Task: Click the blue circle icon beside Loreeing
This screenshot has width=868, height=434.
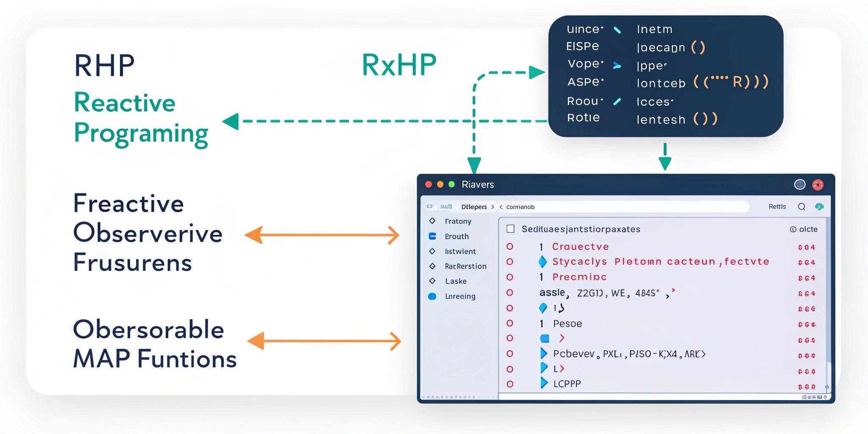Action: 432,296
